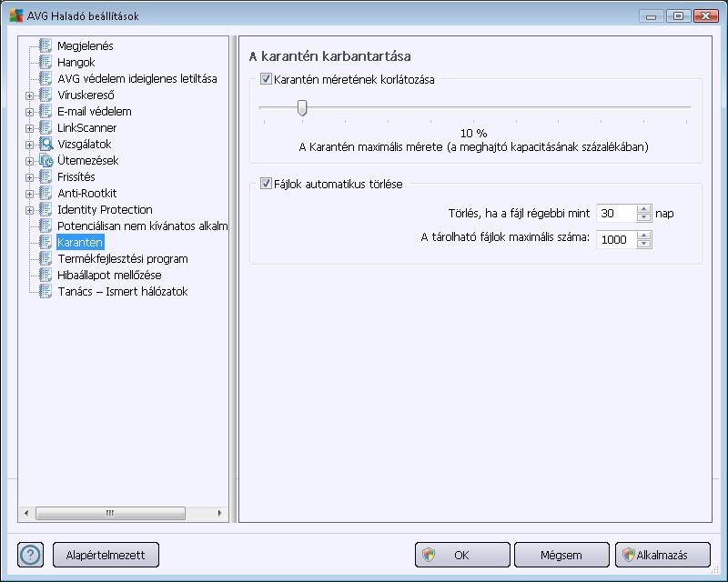The width and height of the screenshot is (728, 582).
Task: Click the AVG logo in title bar
Action: tap(16, 15)
